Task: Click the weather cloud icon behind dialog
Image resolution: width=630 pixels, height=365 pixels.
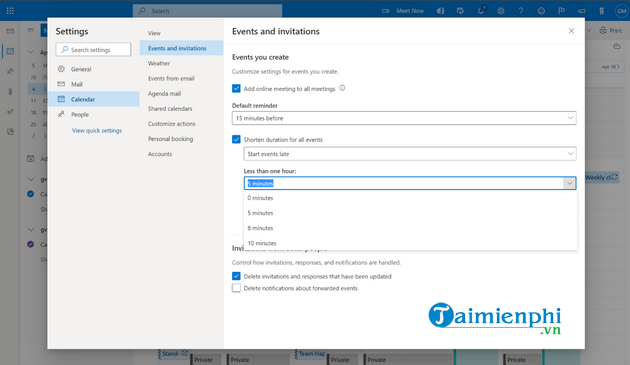Action: (x=617, y=46)
